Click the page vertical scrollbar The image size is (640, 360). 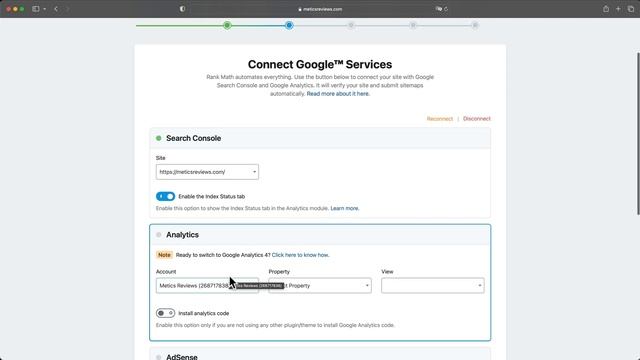point(638,133)
